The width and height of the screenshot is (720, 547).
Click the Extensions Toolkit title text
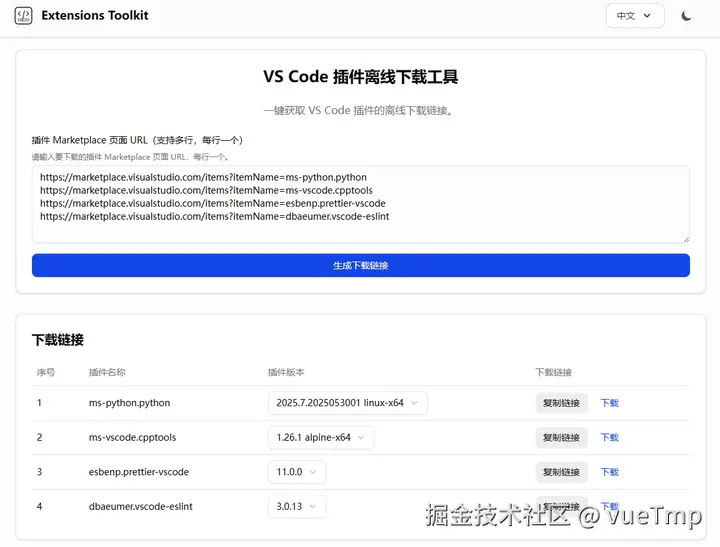(95, 16)
